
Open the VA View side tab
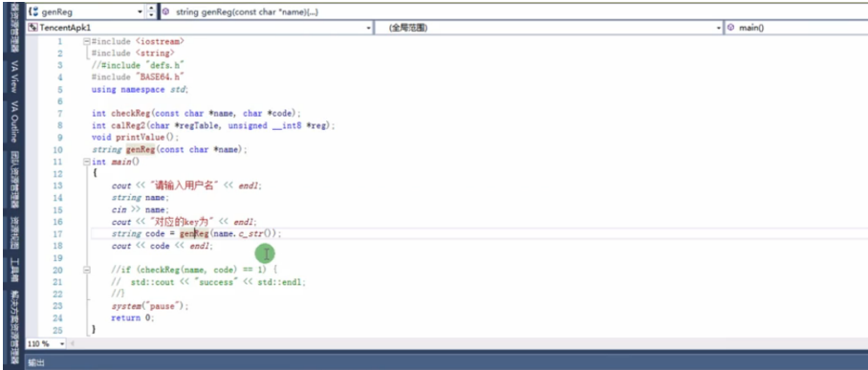point(15,76)
